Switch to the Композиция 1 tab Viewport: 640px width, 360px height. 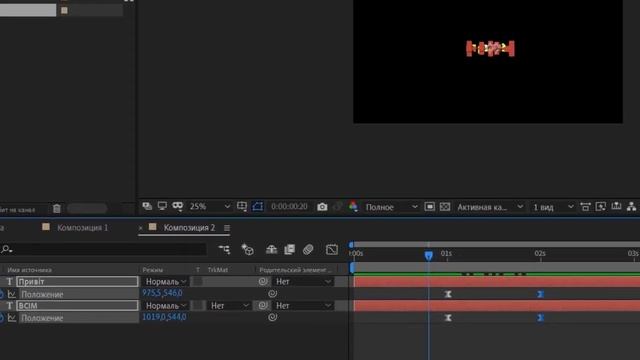pos(82,228)
